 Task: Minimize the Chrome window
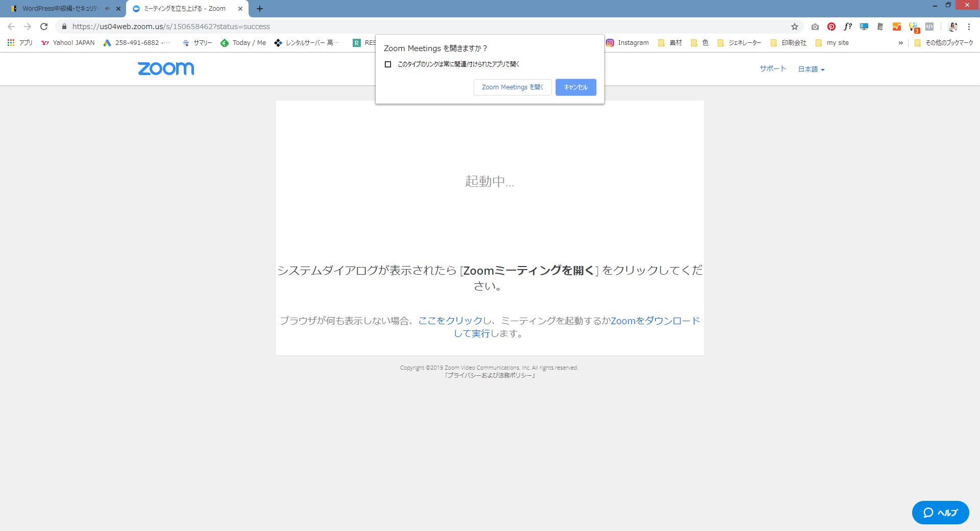coord(935,6)
